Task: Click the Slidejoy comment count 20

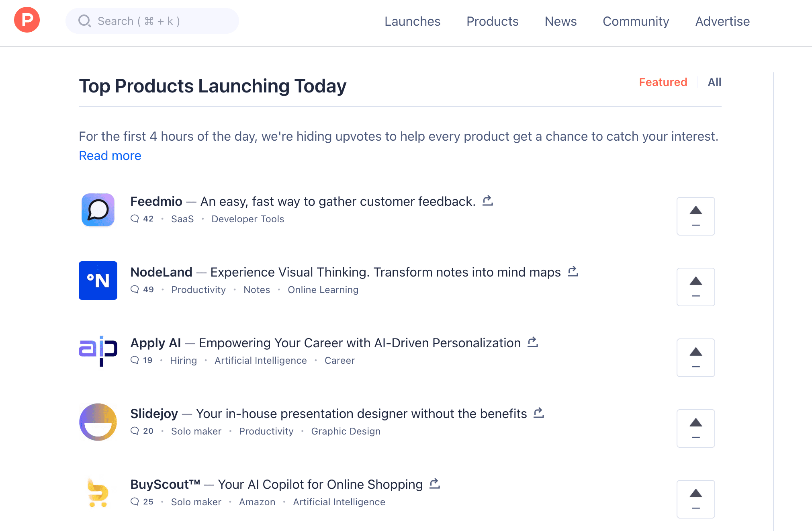Action: pos(148,431)
